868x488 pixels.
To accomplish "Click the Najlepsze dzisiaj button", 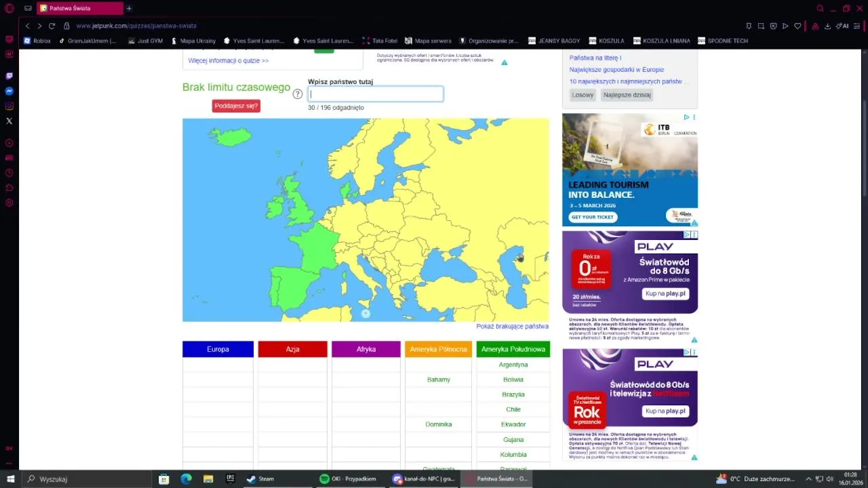I will pyautogui.click(x=627, y=95).
